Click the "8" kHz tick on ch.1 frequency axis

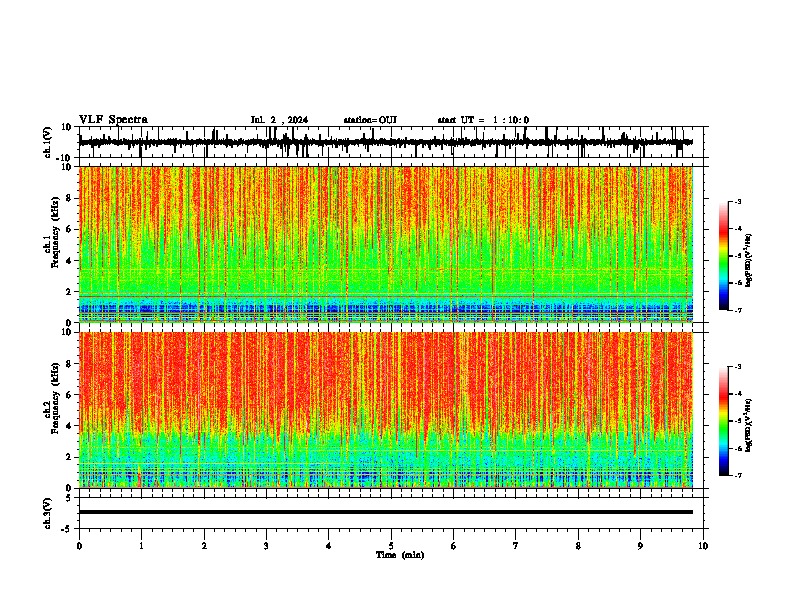pyautogui.click(x=70, y=198)
